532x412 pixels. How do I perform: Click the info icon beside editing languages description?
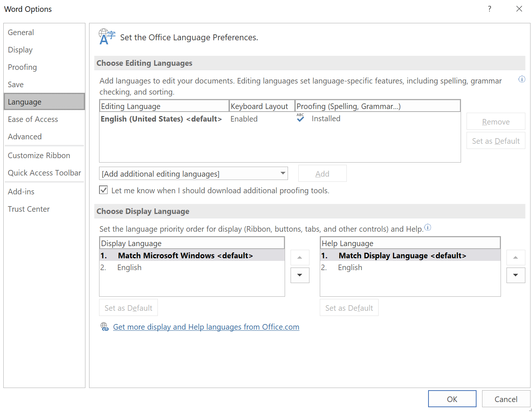click(x=522, y=79)
